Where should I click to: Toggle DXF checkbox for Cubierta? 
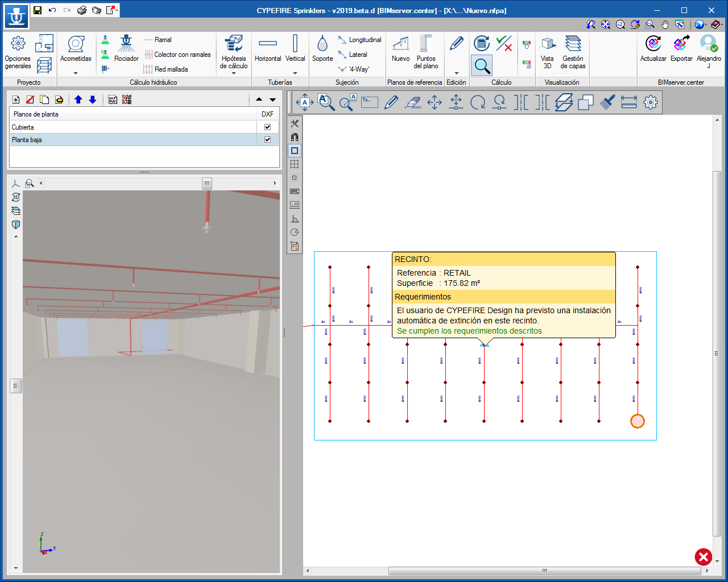pyautogui.click(x=267, y=127)
